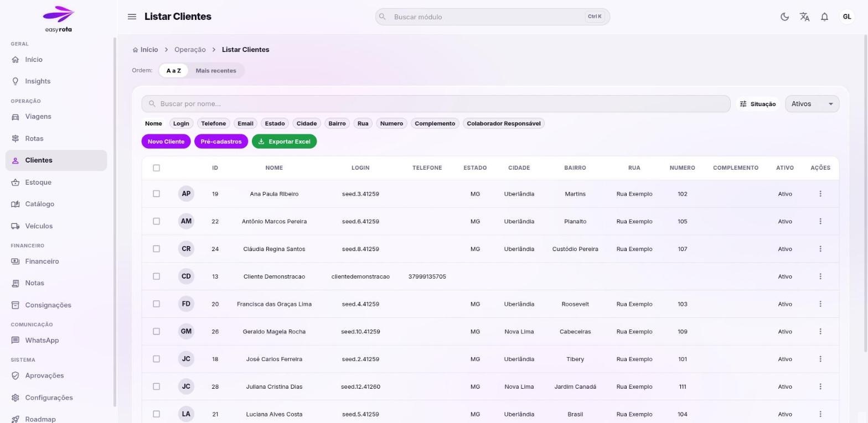
Task: Switch to dark mode moon icon
Action: point(784,17)
